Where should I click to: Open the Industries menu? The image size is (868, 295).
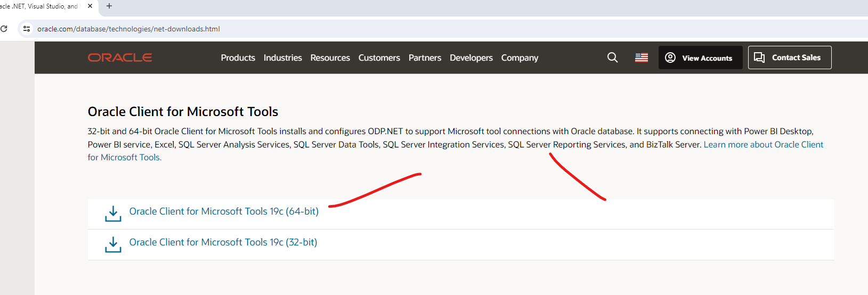click(x=282, y=58)
